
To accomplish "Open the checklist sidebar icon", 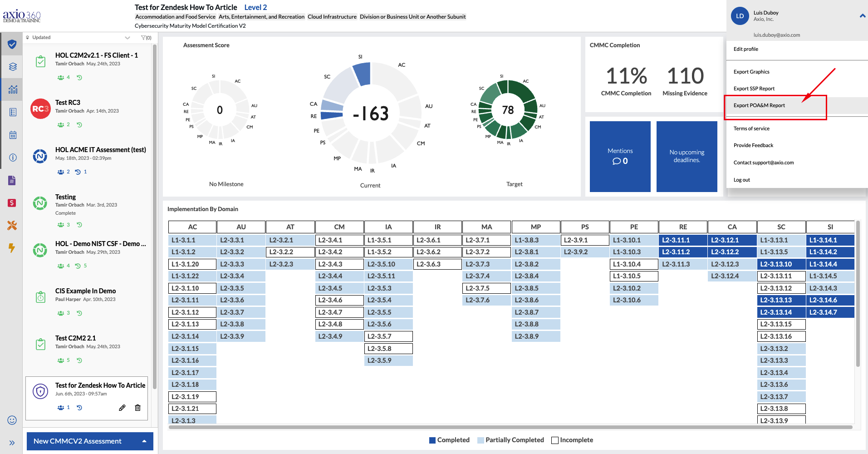I will point(13,112).
